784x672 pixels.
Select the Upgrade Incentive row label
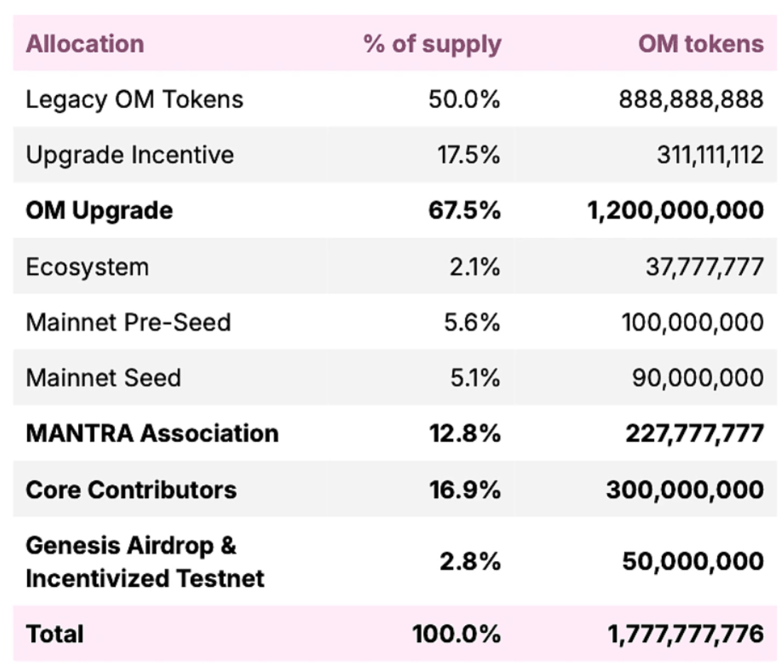pyautogui.click(x=129, y=155)
